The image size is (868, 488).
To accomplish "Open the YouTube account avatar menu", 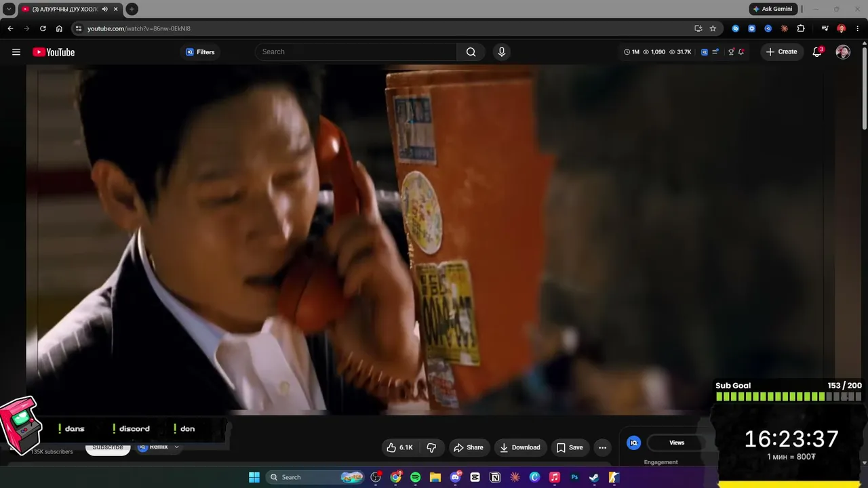I will tap(843, 52).
